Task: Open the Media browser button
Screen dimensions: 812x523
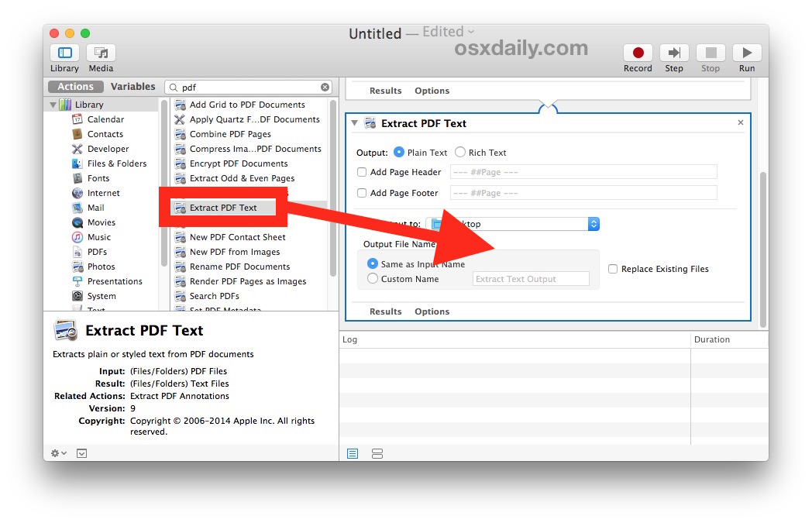Action: point(101,53)
